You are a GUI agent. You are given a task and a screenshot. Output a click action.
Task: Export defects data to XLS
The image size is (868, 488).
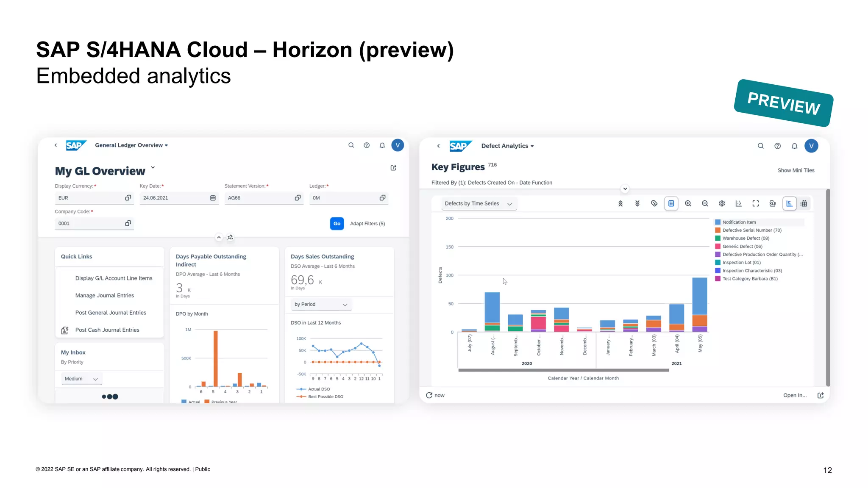(773, 204)
